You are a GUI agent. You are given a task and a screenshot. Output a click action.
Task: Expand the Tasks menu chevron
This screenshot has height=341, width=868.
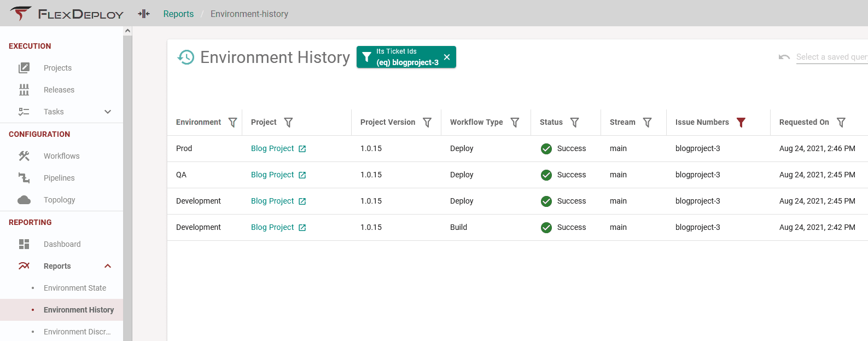[108, 112]
